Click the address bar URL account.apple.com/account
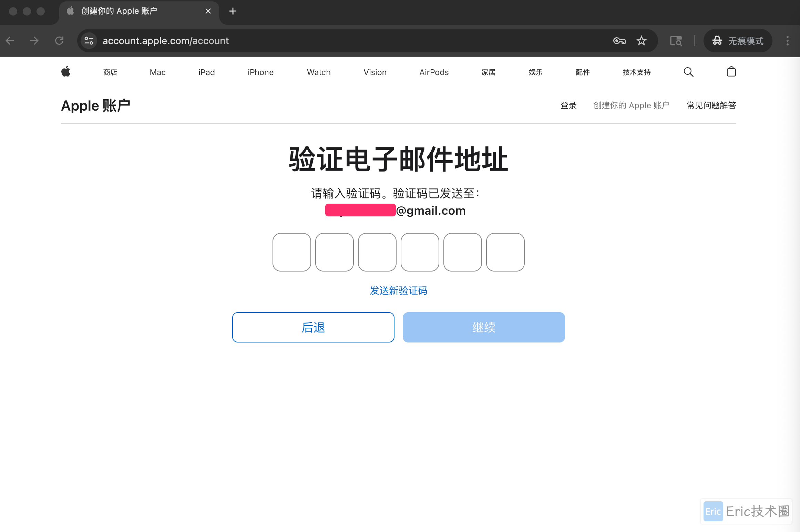 pyautogui.click(x=166, y=41)
